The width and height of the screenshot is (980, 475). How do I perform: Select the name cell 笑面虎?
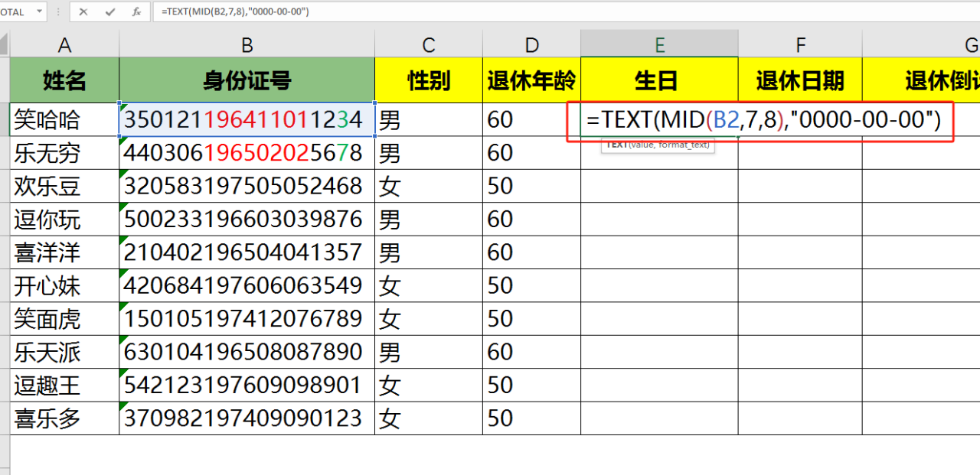64,318
